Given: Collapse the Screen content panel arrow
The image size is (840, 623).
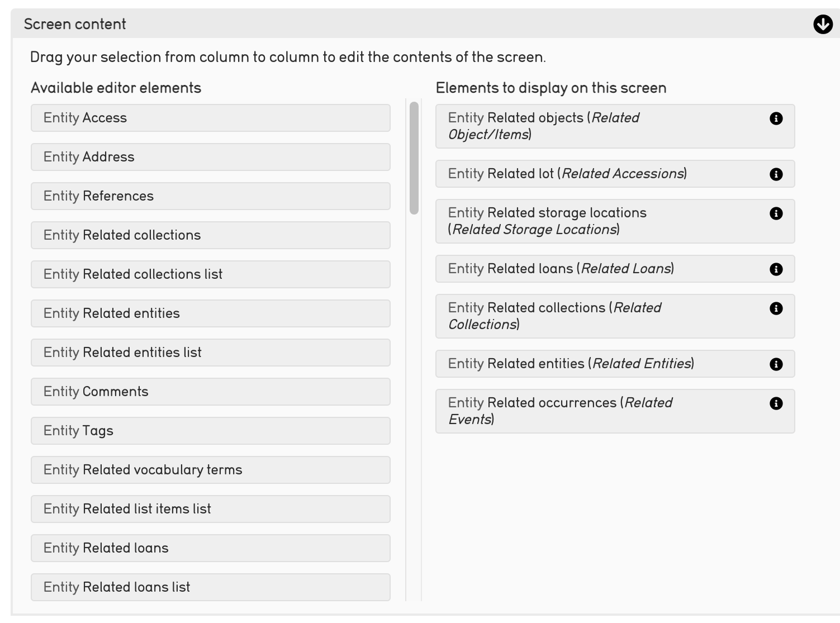Looking at the screenshot, I should click(823, 25).
